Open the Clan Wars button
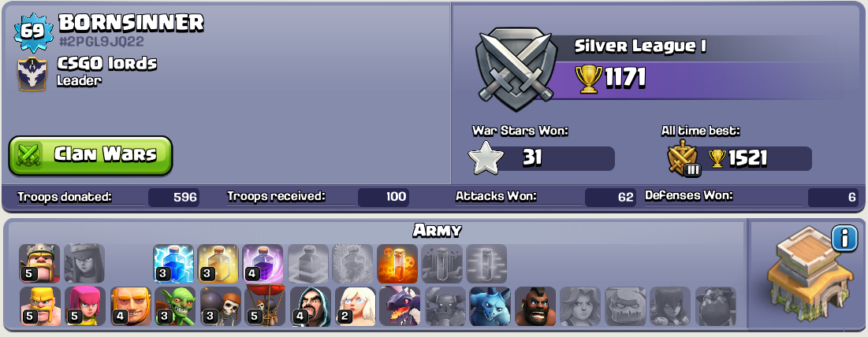Viewport: 868px width, 337px height. click(x=90, y=155)
